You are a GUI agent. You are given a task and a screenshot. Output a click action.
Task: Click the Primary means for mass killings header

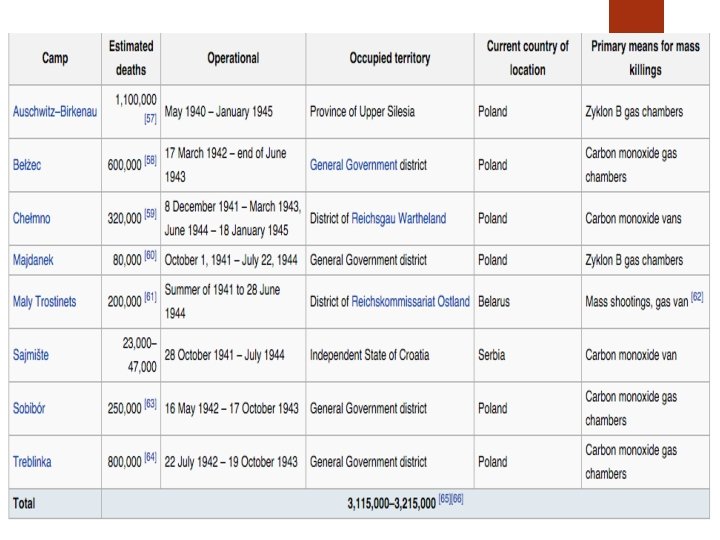(645, 58)
